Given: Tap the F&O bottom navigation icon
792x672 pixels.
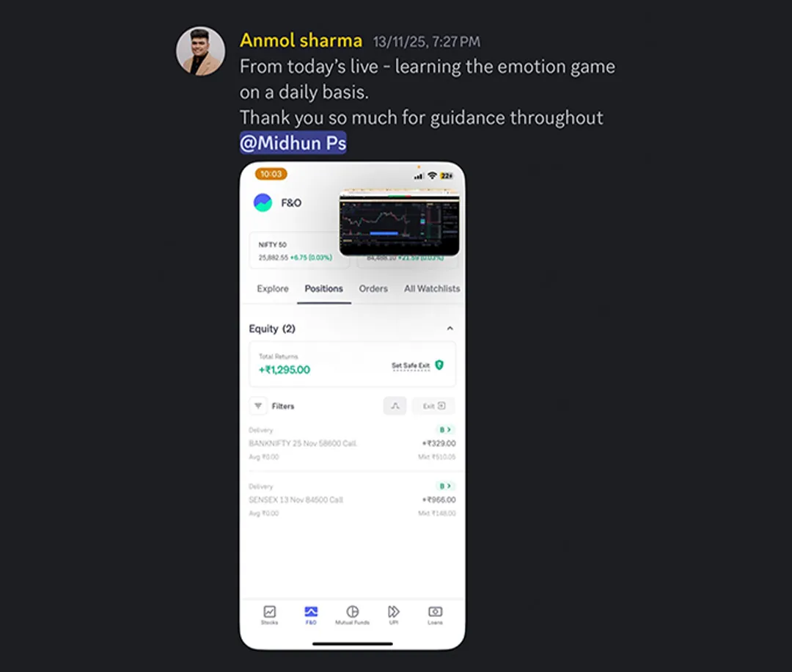Looking at the screenshot, I should tap(311, 615).
